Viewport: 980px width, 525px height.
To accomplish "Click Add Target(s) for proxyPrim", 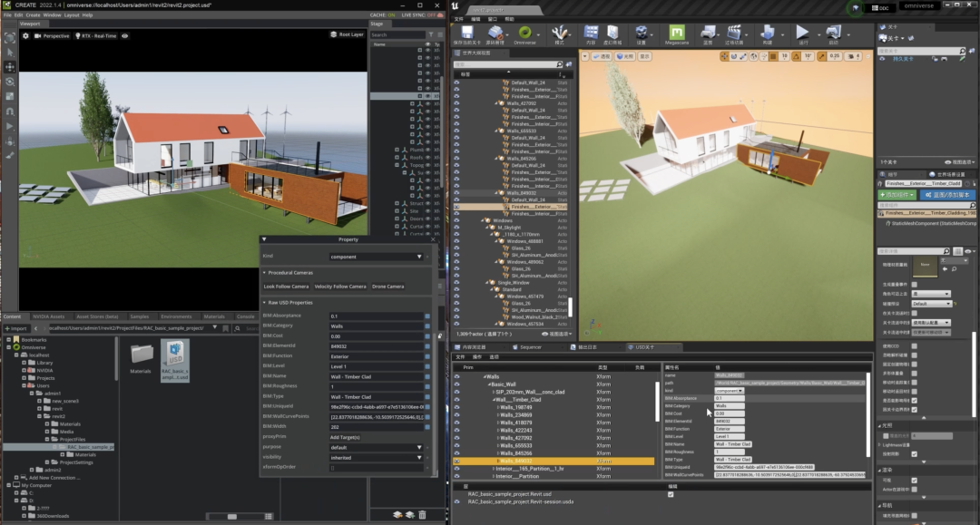I will click(x=345, y=437).
